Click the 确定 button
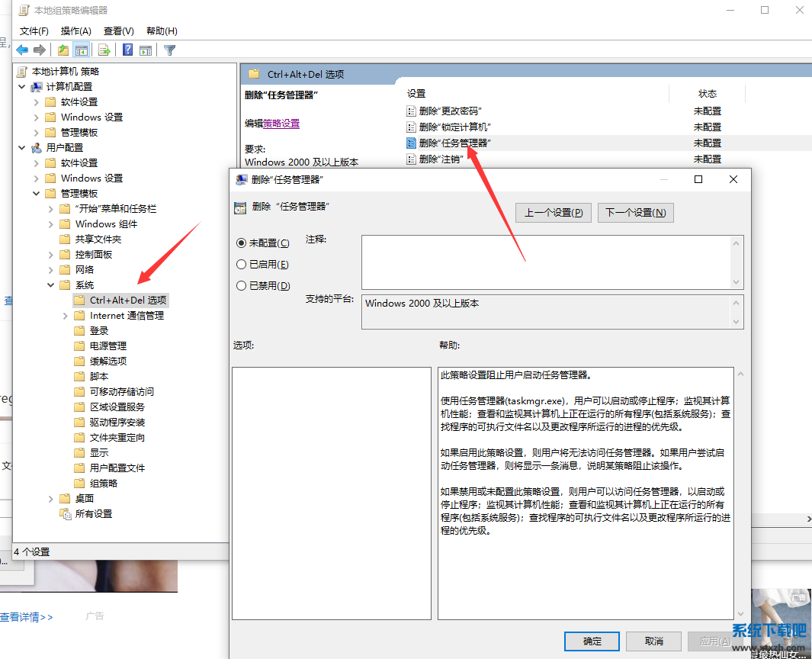This screenshot has width=812, height=659. click(x=592, y=641)
